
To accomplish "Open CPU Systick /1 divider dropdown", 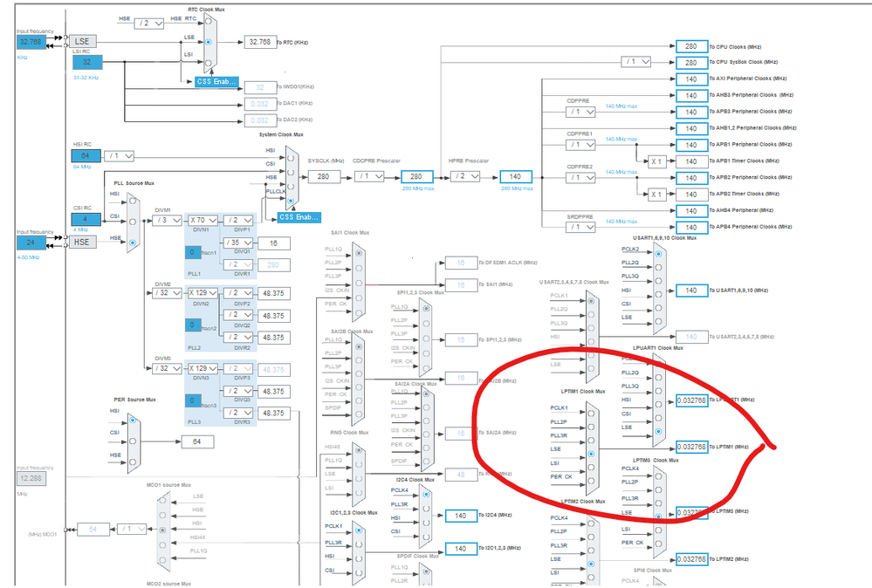I will 636,62.
